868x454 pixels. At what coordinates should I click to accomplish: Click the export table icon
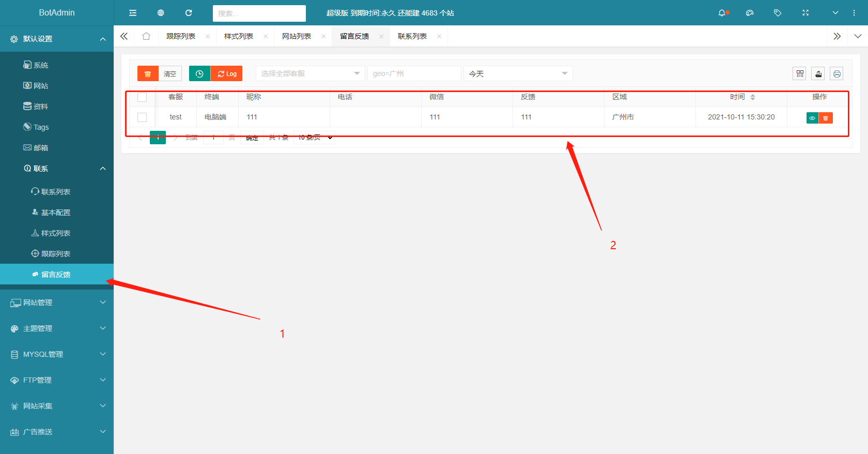point(818,73)
